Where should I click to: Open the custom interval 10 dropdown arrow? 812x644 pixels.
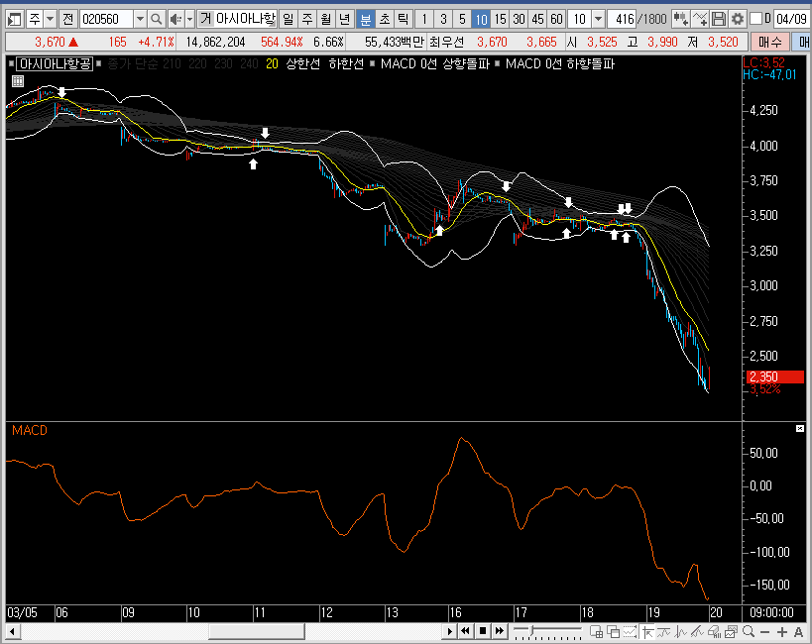tap(598, 20)
